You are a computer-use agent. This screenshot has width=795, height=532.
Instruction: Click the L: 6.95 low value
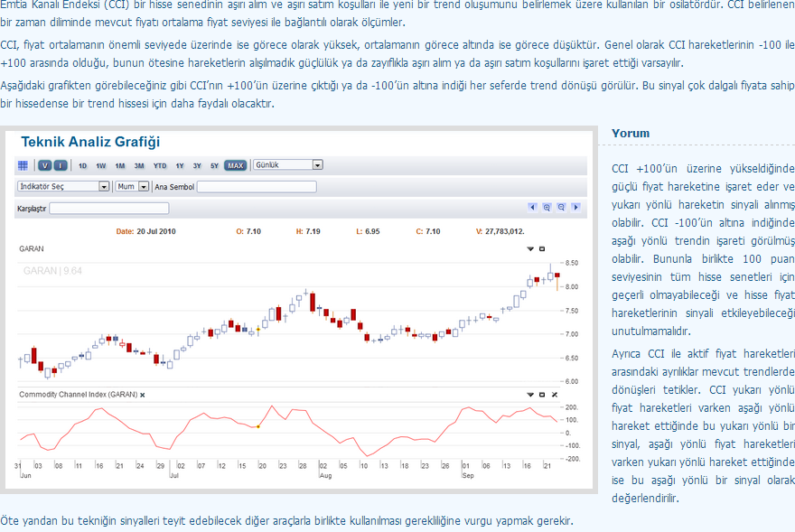tap(368, 231)
